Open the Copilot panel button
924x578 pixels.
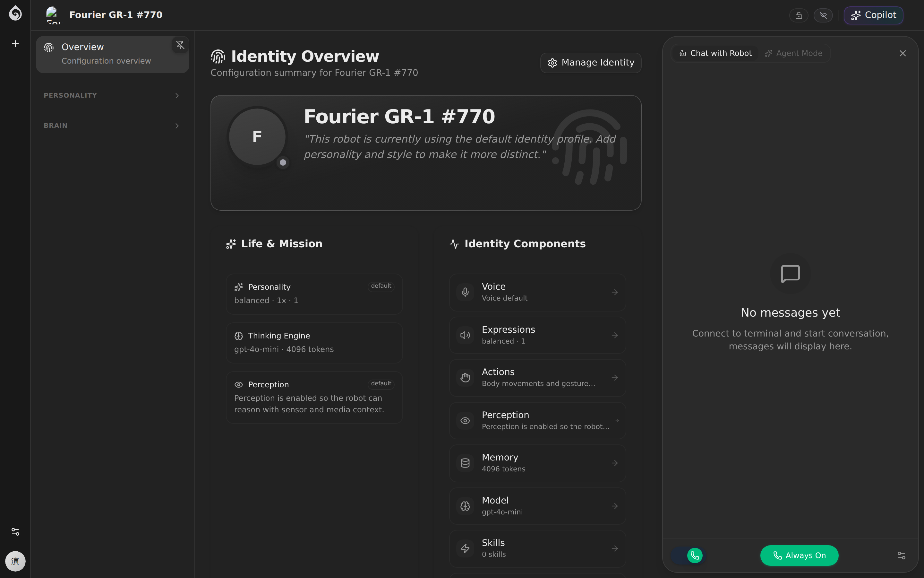(874, 15)
